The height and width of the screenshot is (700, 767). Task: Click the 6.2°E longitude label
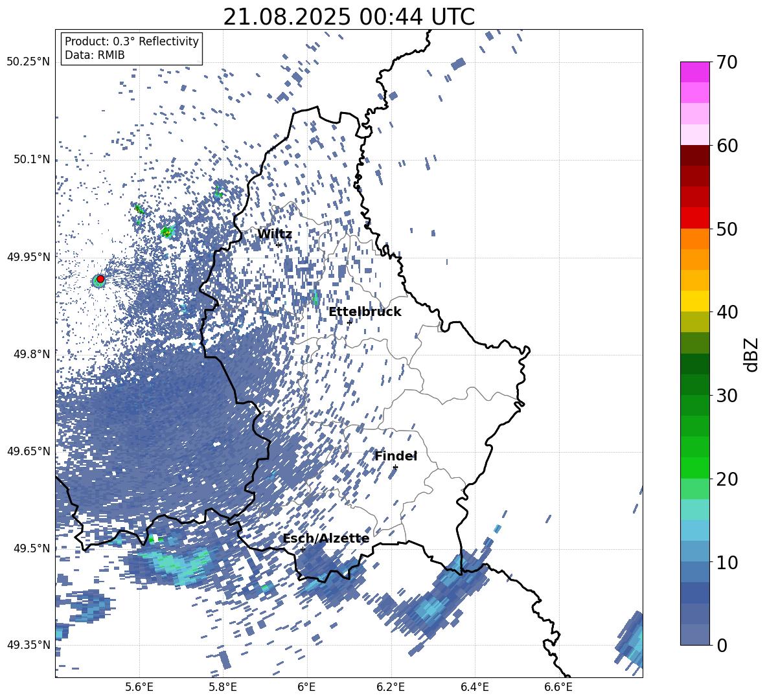pyautogui.click(x=391, y=687)
